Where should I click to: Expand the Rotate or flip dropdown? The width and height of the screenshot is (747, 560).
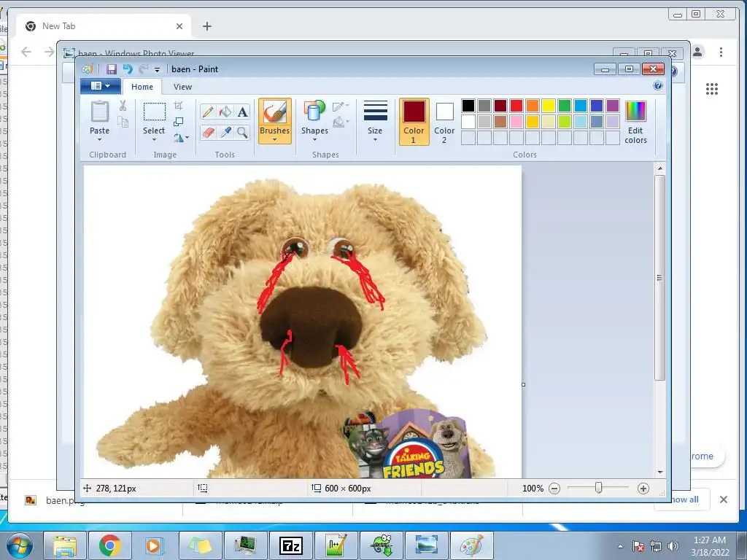click(x=181, y=138)
